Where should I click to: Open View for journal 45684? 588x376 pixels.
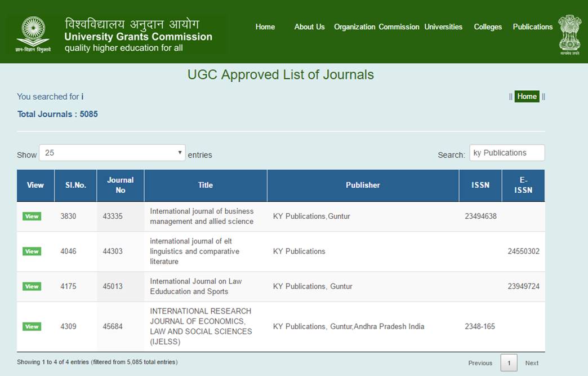click(x=32, y=326)
